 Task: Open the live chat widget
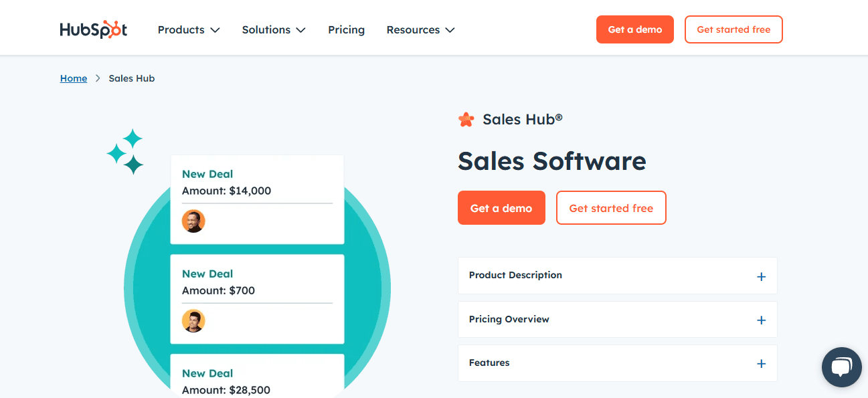(842, 367)
